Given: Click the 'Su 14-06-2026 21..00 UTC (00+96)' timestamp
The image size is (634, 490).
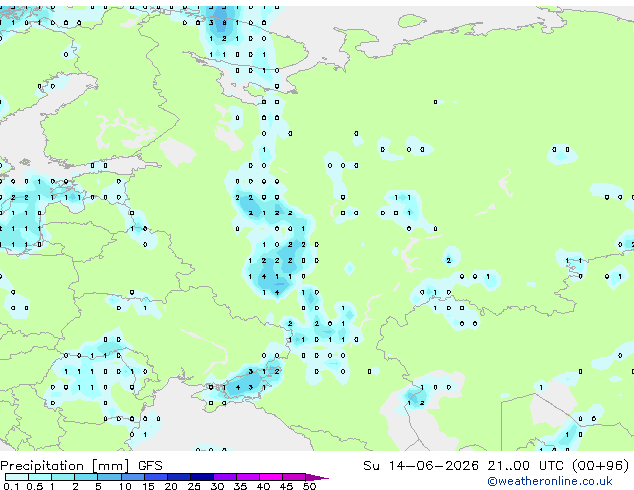Looking at the screenshot, I should [x=496, y=465].
